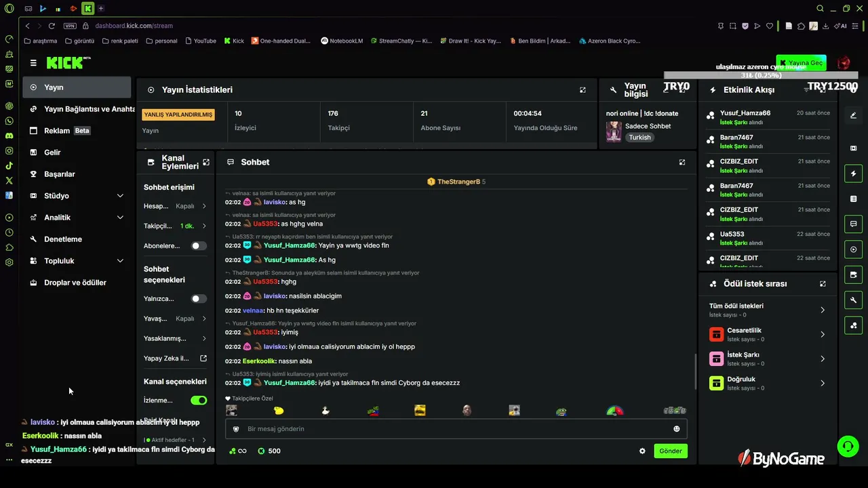Click the Yusuf_Hamza66 event entry name

[x=745, y=113]
